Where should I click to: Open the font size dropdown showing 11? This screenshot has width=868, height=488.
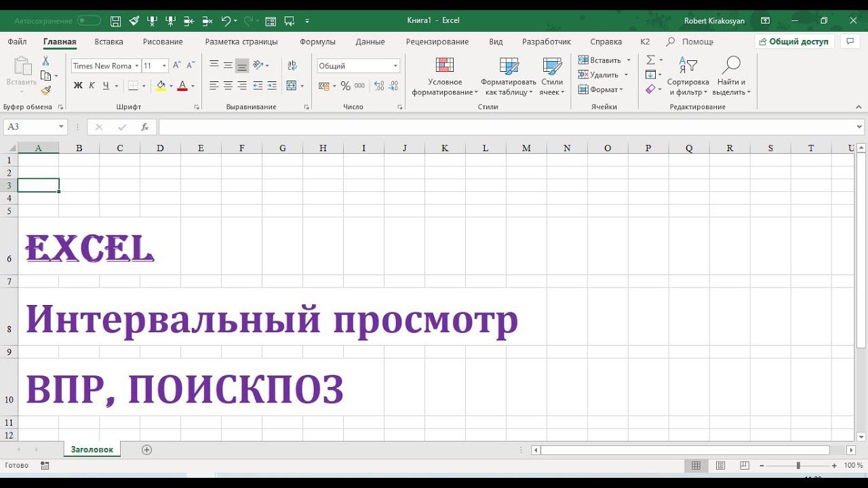coord(164,66)
